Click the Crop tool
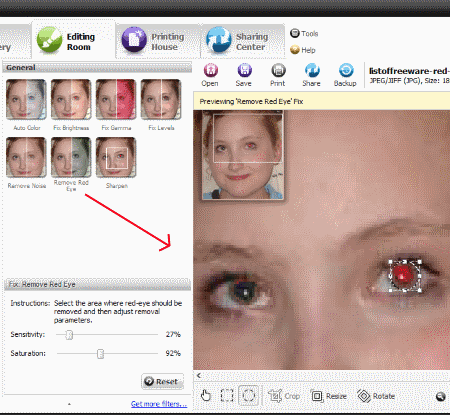Viewport: 450px width, 415px height. pyautogui.click(x=284, y=396)
